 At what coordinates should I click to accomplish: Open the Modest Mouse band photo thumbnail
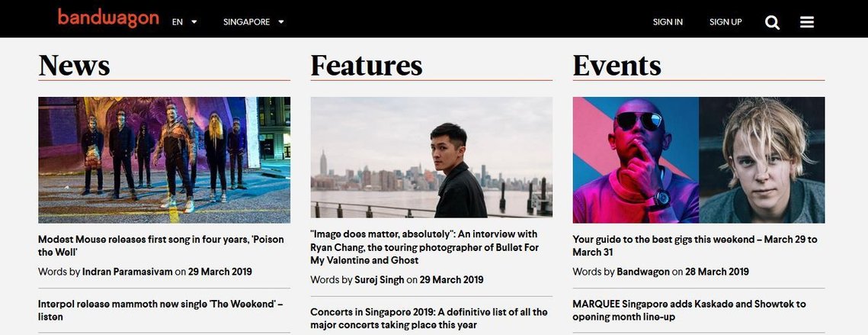pos(164,159)
